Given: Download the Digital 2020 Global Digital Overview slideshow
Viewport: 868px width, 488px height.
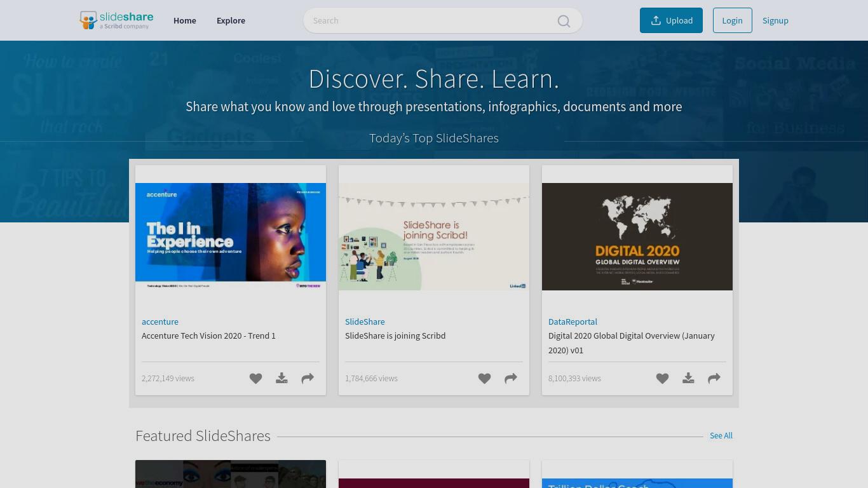Looking at the screenshot, I should (688, 379).
